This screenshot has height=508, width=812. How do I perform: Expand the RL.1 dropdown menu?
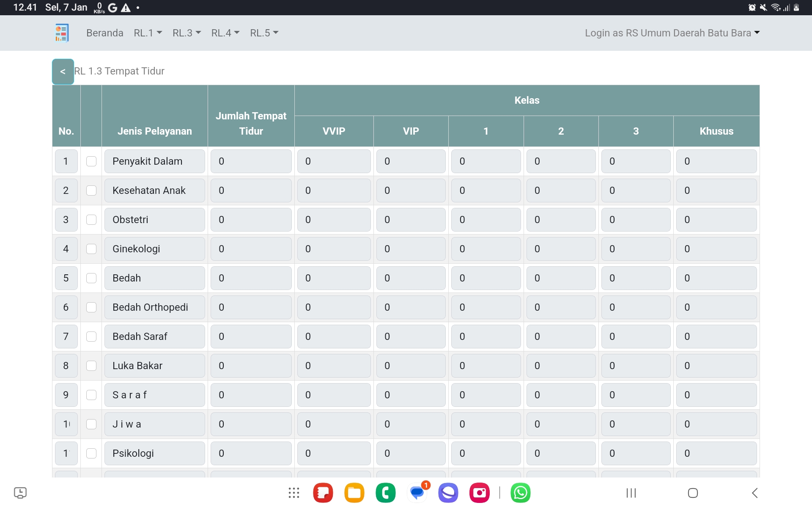pos(148,33)
